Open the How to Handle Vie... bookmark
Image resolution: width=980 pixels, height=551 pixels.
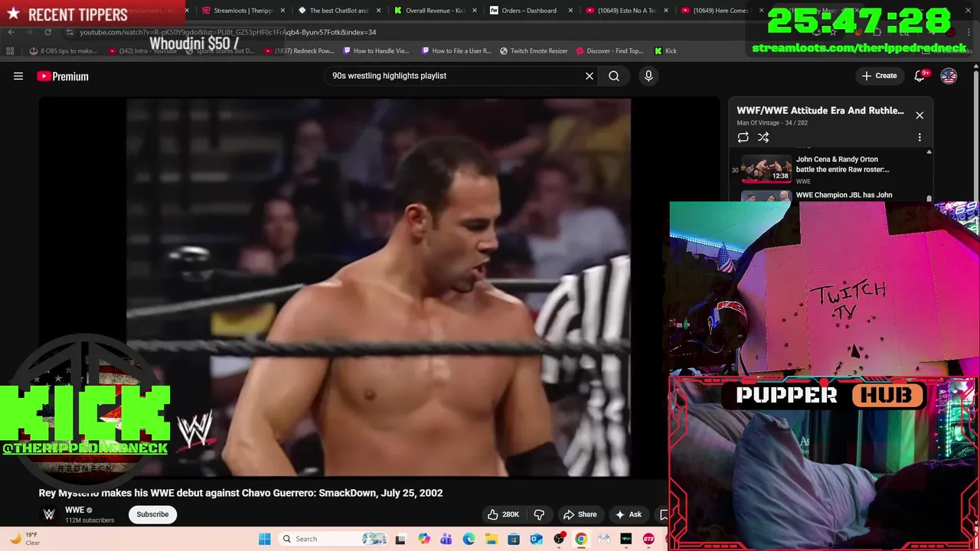point(376,51)
